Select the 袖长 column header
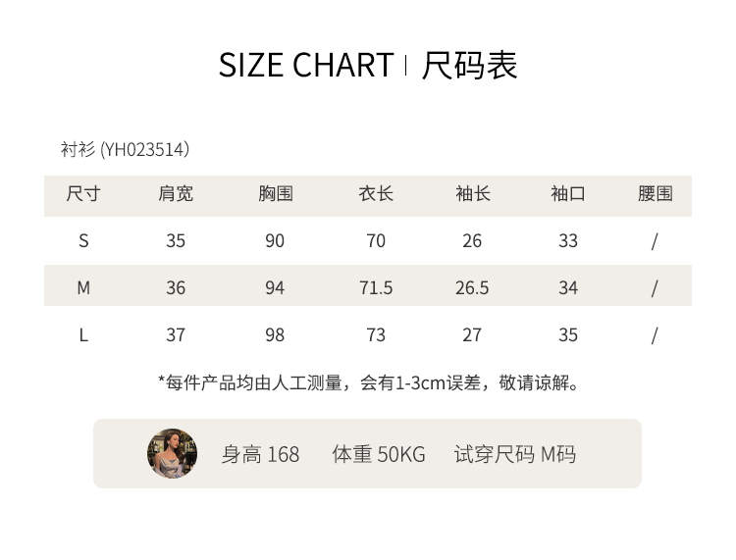This screenshot has width=736, height=560. click(472, 194)
